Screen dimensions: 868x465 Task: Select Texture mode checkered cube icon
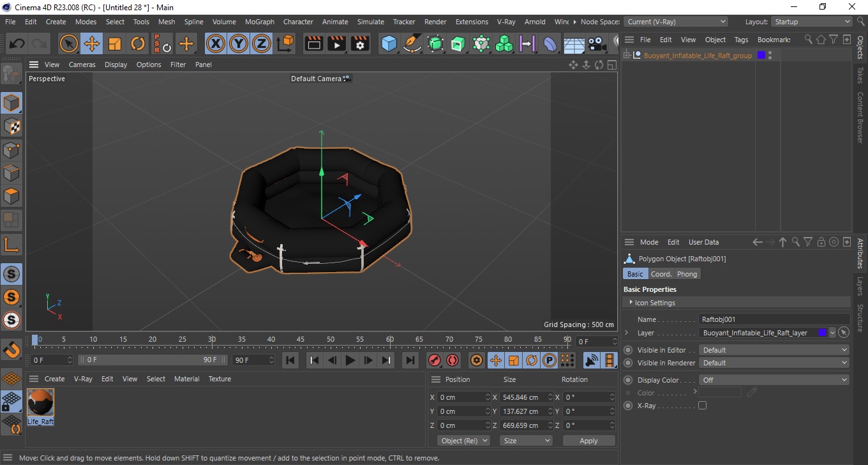coord(11,126)
